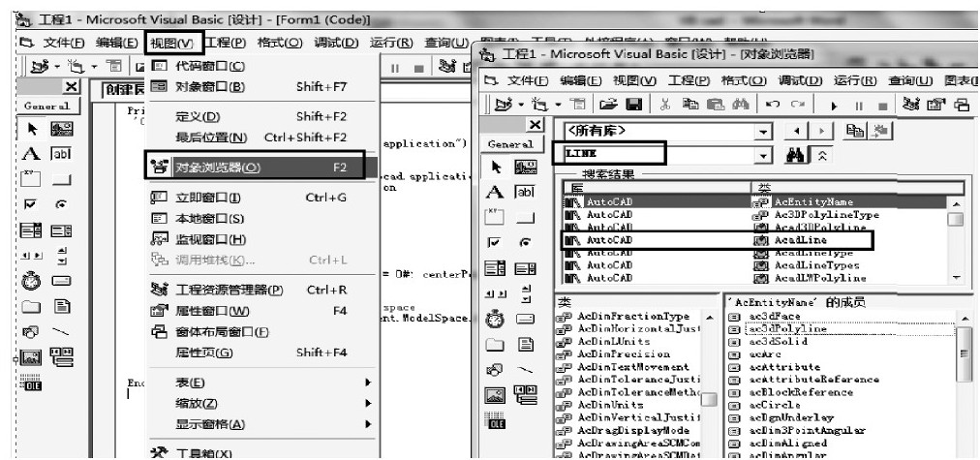Click General tab in 对象浏览器 window toolbox
This screenshot has width=980, height=460.
coord(511,144)
